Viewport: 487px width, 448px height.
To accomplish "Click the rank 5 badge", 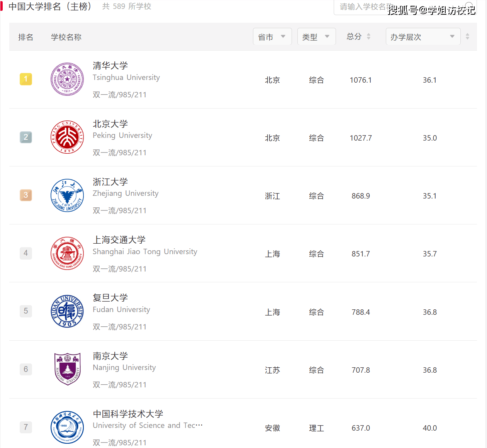I will pyautogui.click(x=26, y=311).
